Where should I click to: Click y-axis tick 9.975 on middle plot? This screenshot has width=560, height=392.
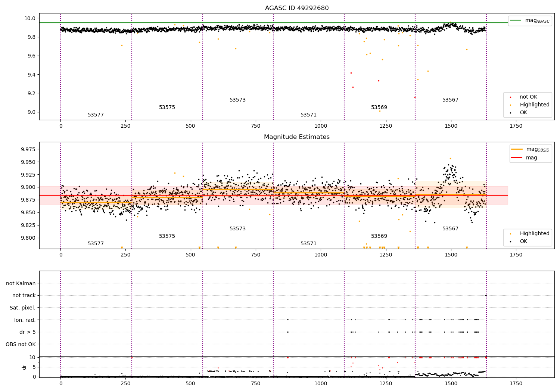28,149
